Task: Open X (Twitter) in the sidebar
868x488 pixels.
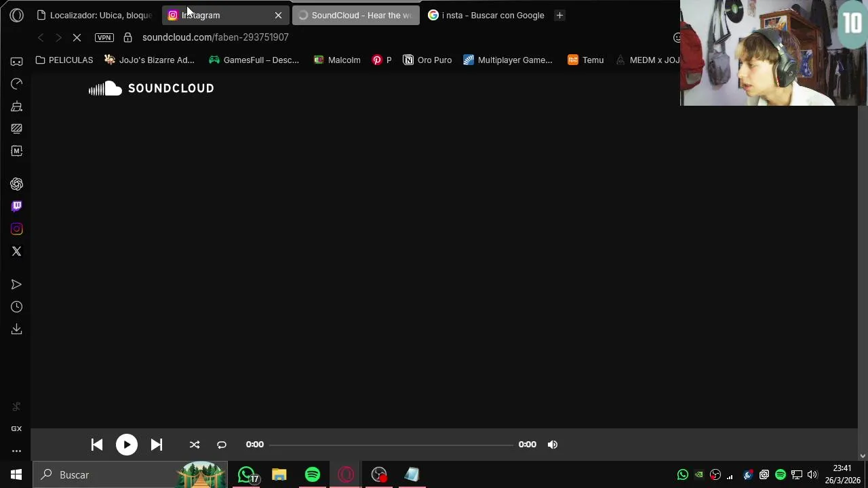Action: coord(16,251)
